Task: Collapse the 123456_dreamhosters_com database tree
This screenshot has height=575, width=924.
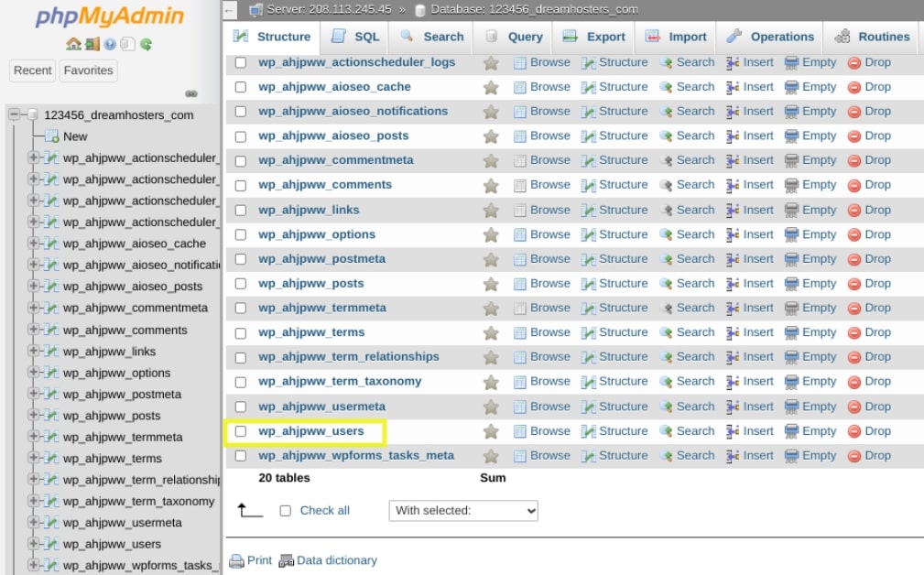Action: (15, 115)
